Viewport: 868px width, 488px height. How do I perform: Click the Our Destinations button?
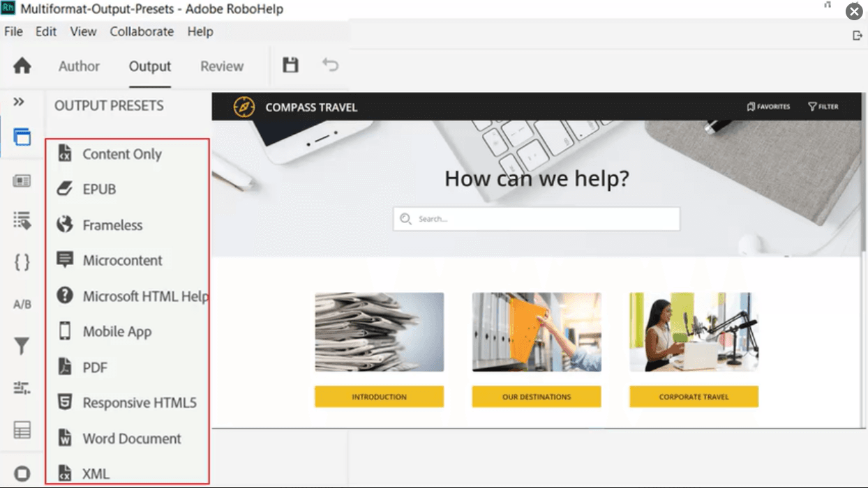(536, 397)
